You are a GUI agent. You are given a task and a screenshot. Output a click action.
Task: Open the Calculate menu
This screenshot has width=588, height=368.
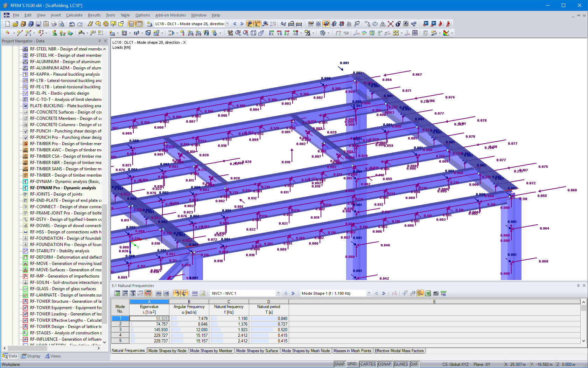click(x=74, y=15)
